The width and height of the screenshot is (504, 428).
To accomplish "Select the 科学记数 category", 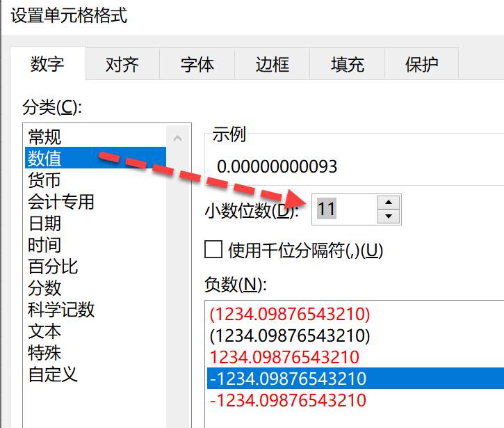I will pos(95,309).
